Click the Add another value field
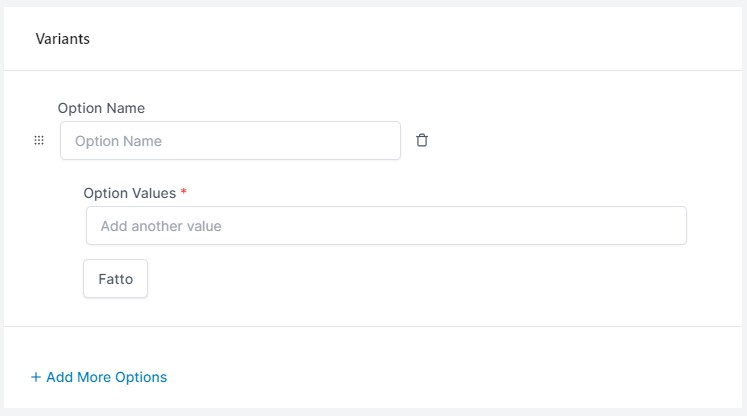747x416 pixels. [386, 225]
